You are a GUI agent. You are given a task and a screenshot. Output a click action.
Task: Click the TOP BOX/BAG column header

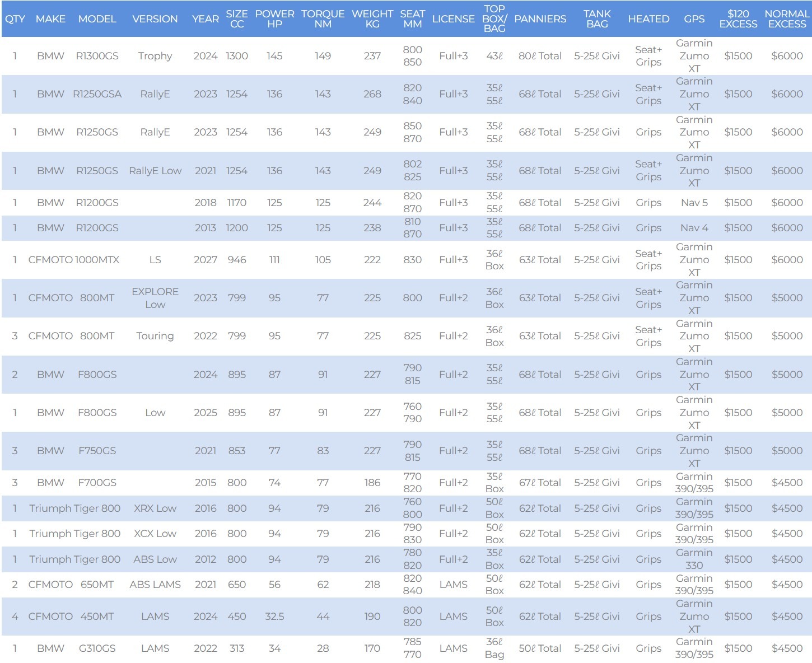pos(494,19)
